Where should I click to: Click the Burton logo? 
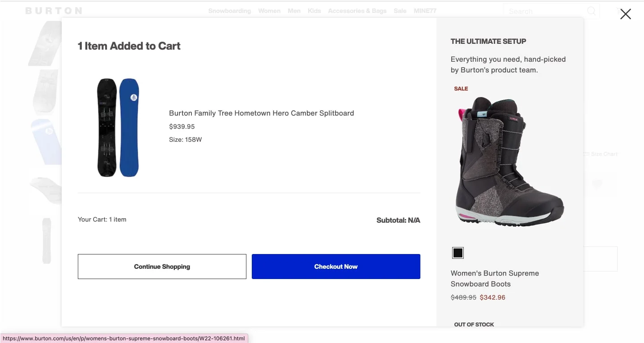click(53, 10)
